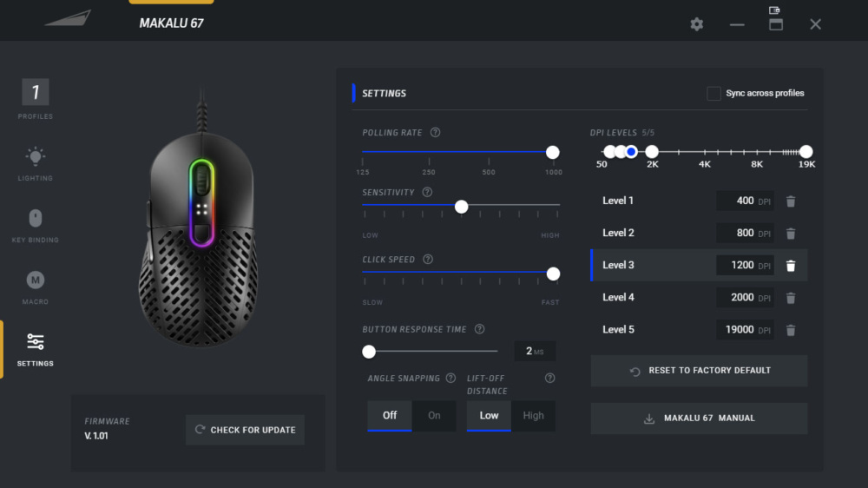Select Angle Snapping Off option
The width and height of the screenshot is (868, 488).
click(x=390, y=415)
